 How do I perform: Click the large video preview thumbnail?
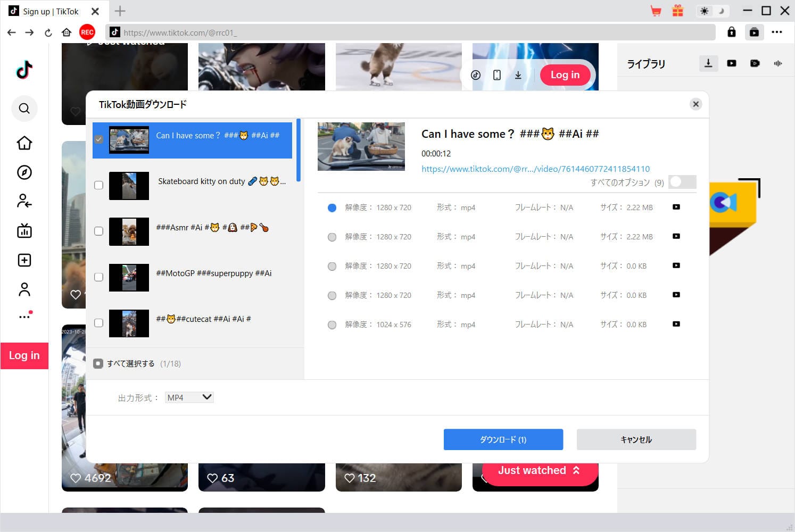click(361, 147)
